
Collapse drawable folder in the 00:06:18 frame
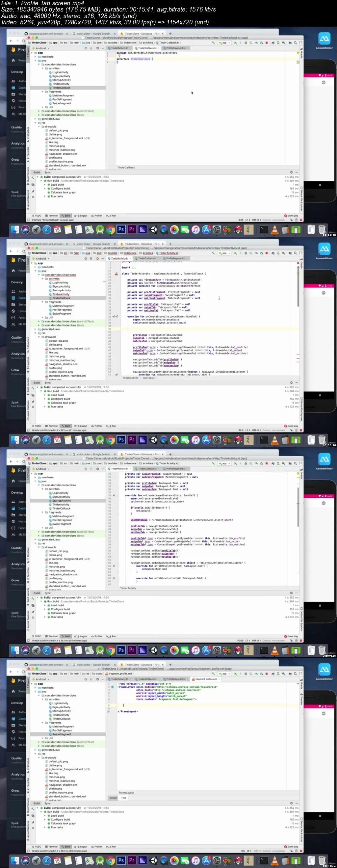(39, 337)
